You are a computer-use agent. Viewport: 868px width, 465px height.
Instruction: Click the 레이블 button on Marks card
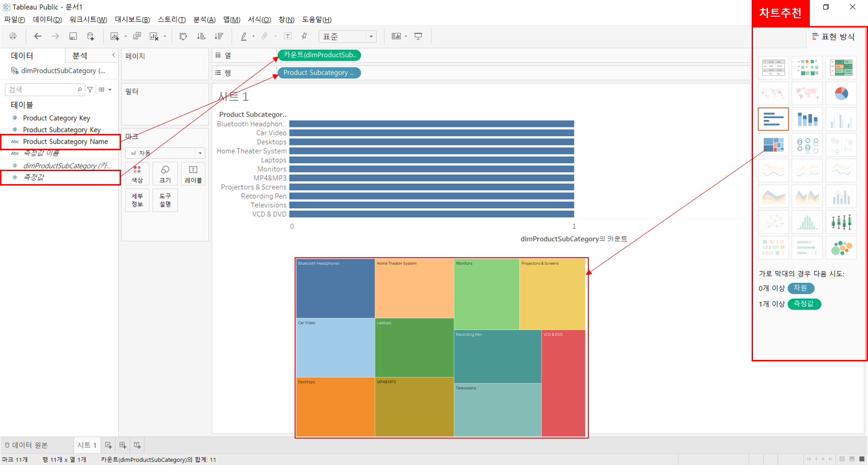tap(193, 174)
